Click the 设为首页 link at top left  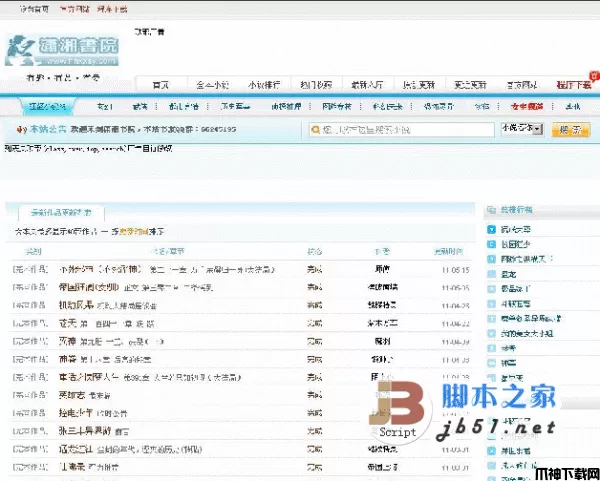tap(22, 7)
